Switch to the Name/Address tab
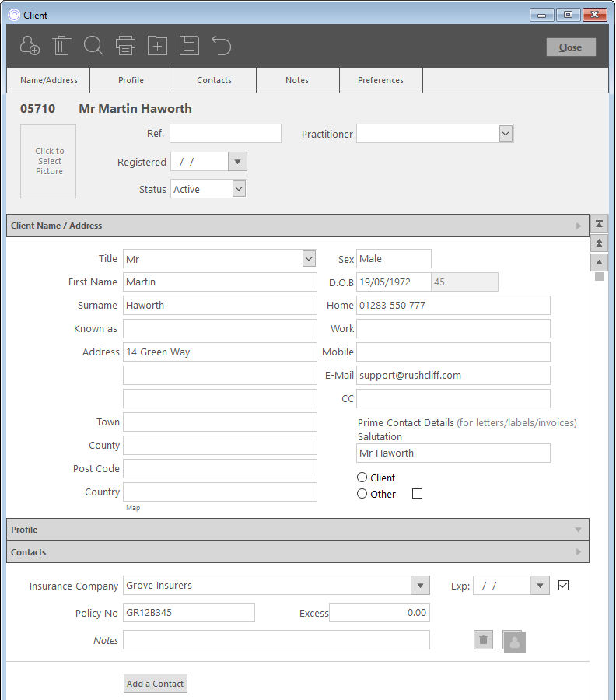The image size is (616, 700). (49, 80)
